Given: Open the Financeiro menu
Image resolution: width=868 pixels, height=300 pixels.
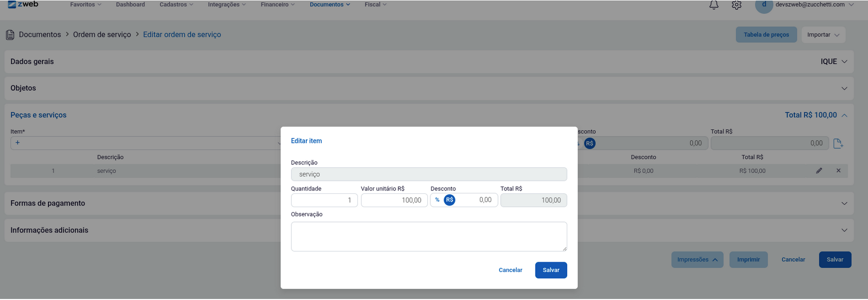Looking at the screenshot, I should pyautogui.click(x=277, y=5).
